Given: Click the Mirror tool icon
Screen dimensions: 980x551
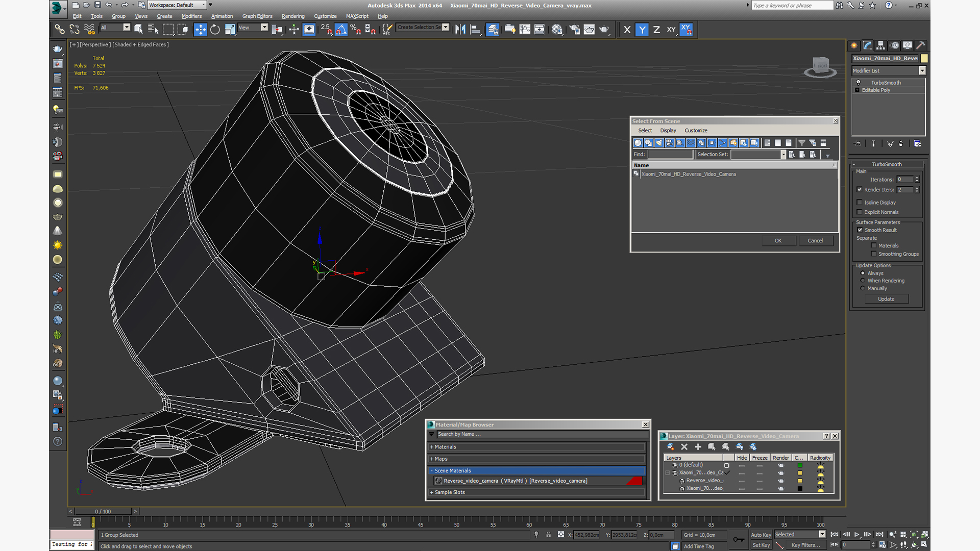Looking at the screenshot, I should [460, 30].
